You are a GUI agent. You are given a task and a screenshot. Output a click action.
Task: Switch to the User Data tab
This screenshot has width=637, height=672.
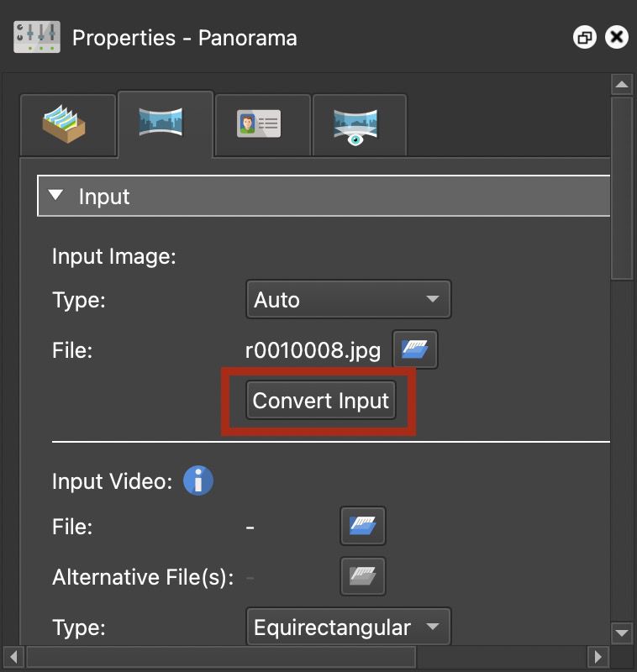coord(262,124)
